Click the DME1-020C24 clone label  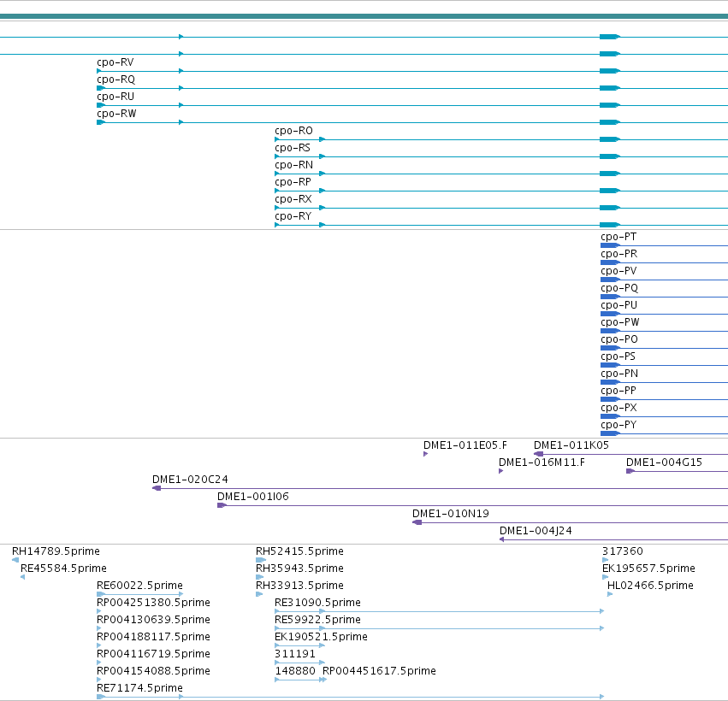tap(191, 480)
